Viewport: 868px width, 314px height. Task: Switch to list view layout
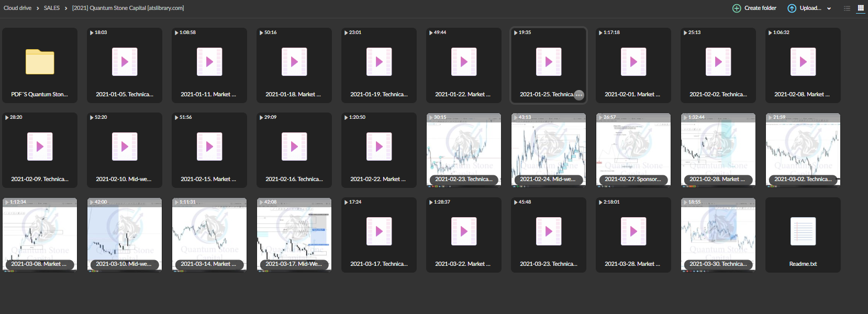click(847, 8)
